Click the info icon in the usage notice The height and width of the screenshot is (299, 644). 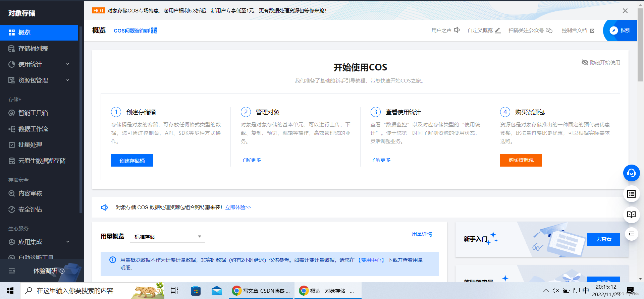[x=113, y=260]
